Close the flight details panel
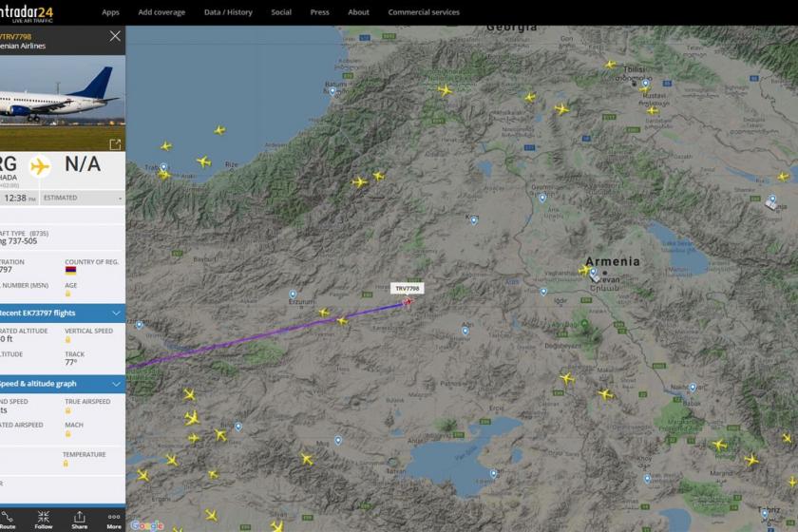Image resolution: width=798 pixels, height=532 pixels. [115, 36]
